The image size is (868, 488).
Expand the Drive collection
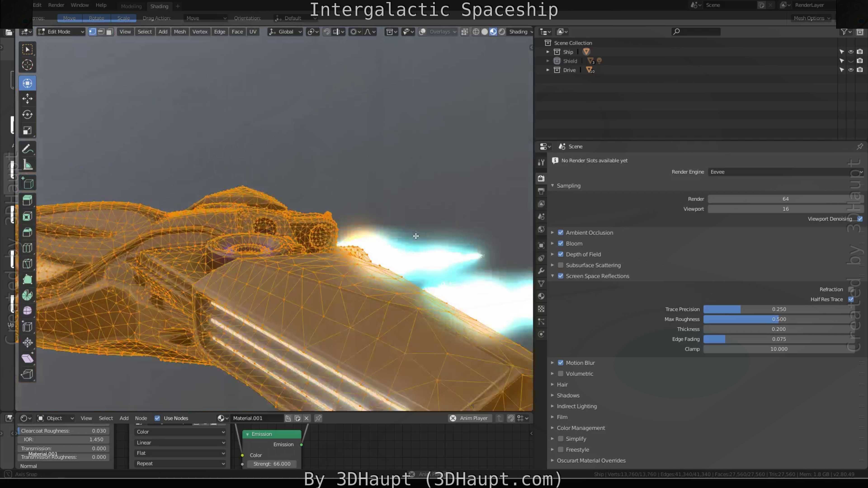[x=548, y=70]
